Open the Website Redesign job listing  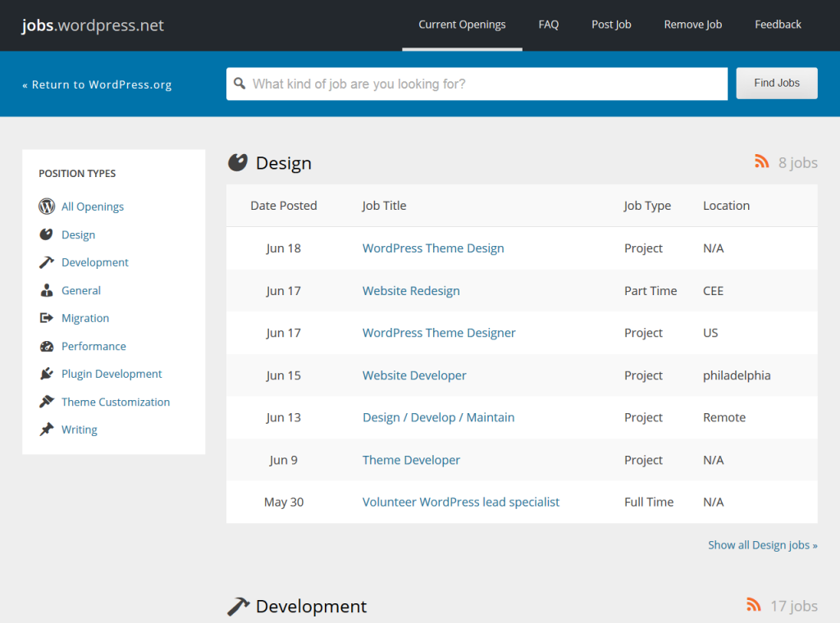pyautogui.click(x=411, y=291)
